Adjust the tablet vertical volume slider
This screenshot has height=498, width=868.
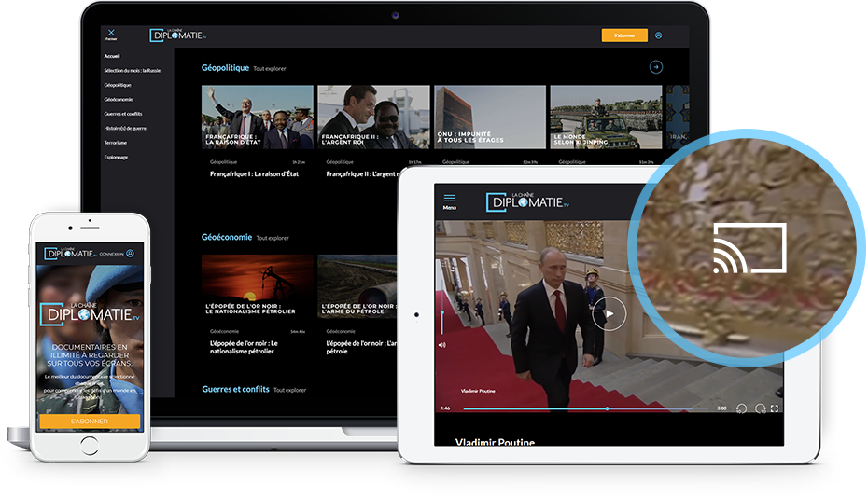tap(442, 322)
